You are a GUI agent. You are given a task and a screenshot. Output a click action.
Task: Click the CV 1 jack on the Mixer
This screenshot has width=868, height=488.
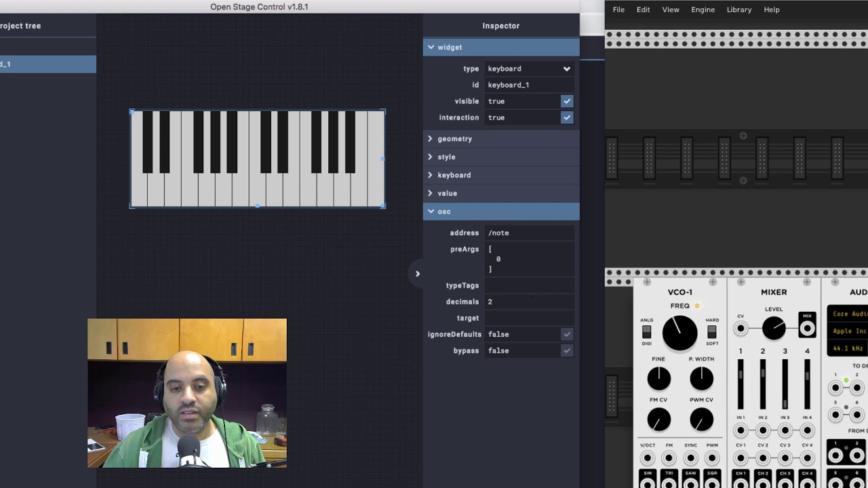pyautogui.click(x=741, y=458)
